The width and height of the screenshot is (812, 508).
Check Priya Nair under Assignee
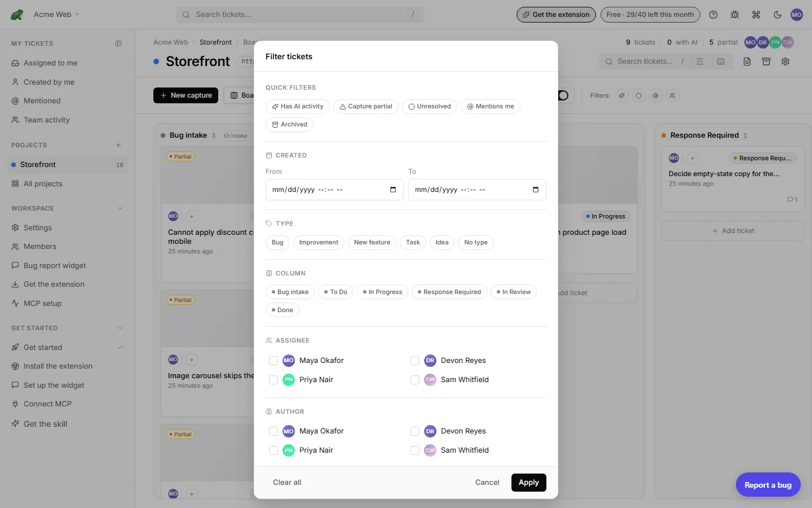[x=273, y=380]
